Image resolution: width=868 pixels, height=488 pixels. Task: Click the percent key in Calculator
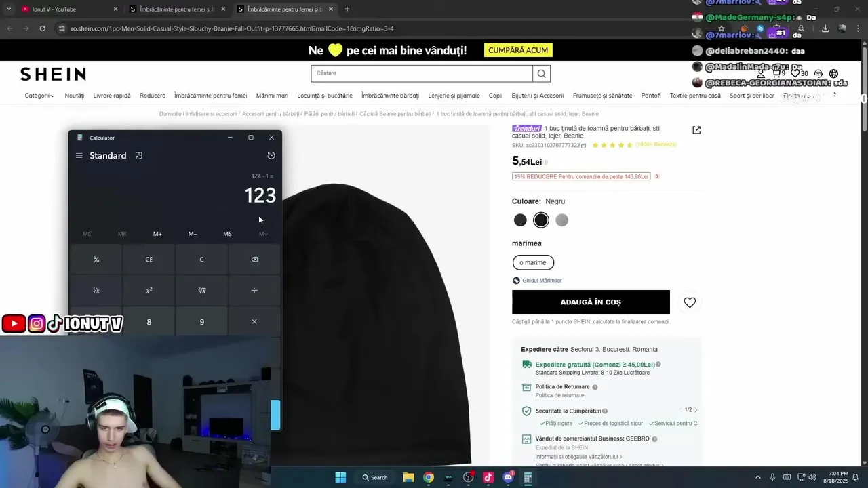click(x=96, y=260)
